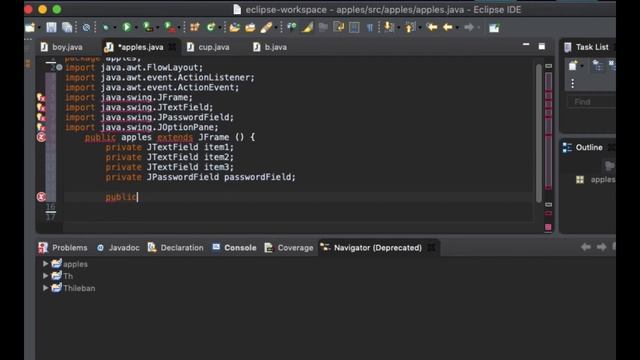Expand the Th project in Navigator
The width and height of the screenshot is (640, 360).
tap(45, 276)
